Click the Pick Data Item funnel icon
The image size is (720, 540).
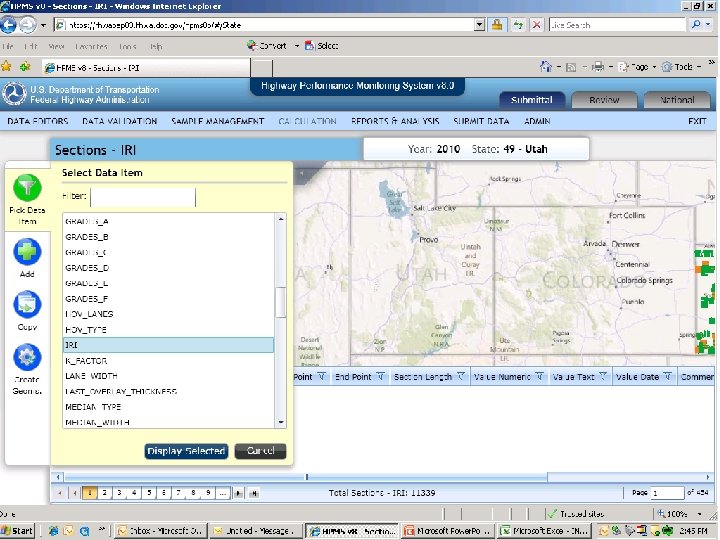pyautogui.click(x=27, y=188)
